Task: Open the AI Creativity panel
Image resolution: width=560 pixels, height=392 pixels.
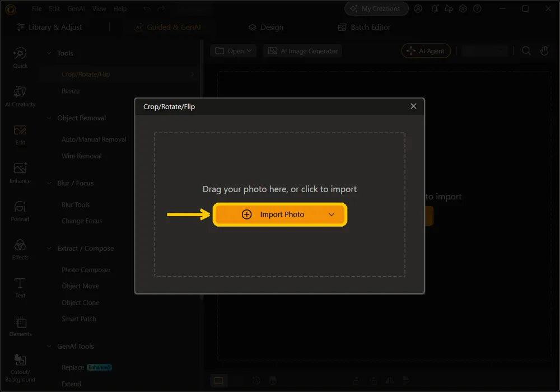Action: 20,96
